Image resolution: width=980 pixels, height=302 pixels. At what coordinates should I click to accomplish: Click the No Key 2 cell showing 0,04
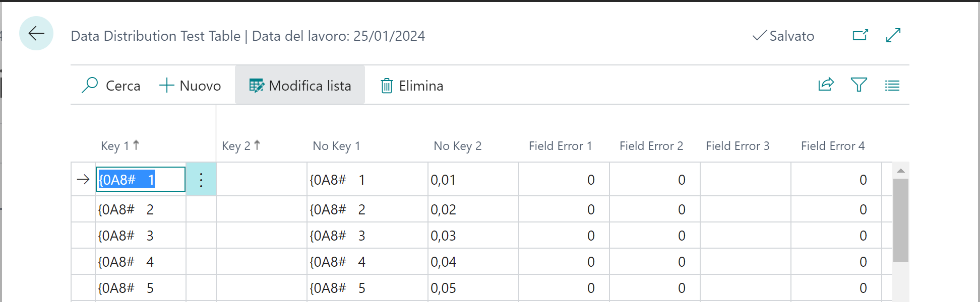472,262
